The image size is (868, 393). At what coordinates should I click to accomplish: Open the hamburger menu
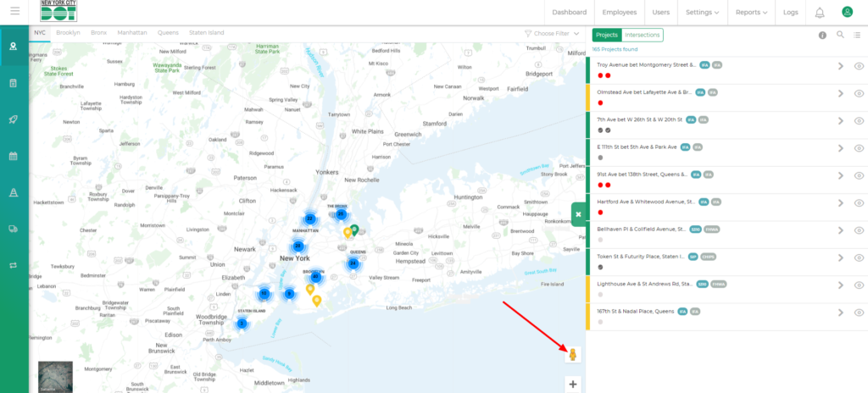click(14, 12)
